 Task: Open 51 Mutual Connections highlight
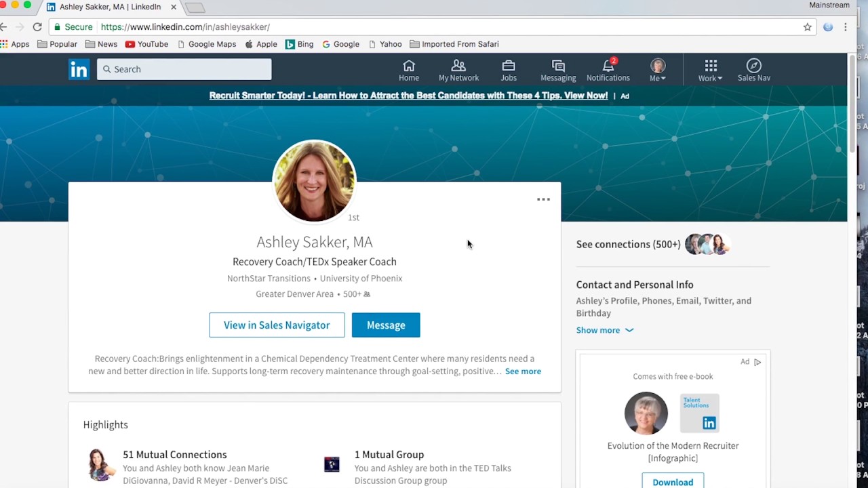[175, 455]
